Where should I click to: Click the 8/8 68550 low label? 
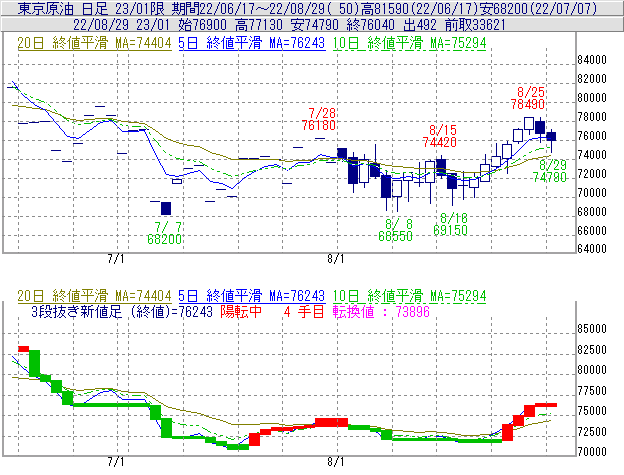pyautogui.click(x=395, y=230)
